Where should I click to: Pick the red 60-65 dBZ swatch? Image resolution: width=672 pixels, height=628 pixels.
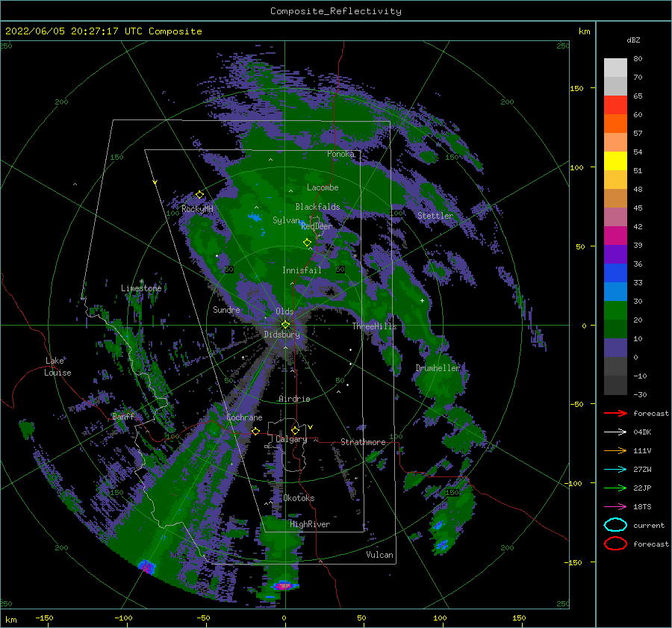[x=615, y=105]
